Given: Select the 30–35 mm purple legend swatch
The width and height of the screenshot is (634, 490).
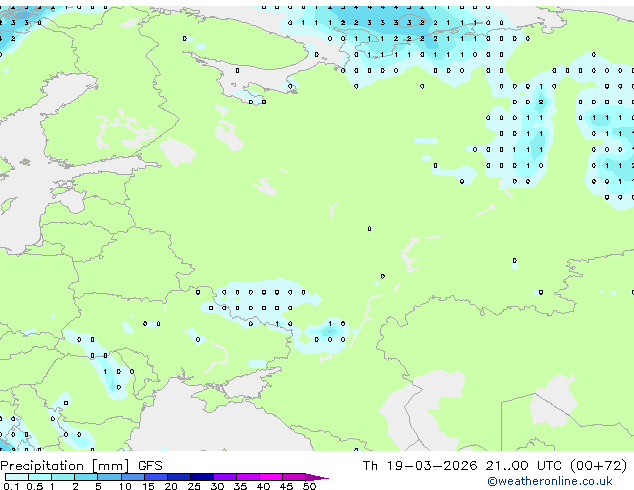Looking at the screenshot, I should (225, 477).
